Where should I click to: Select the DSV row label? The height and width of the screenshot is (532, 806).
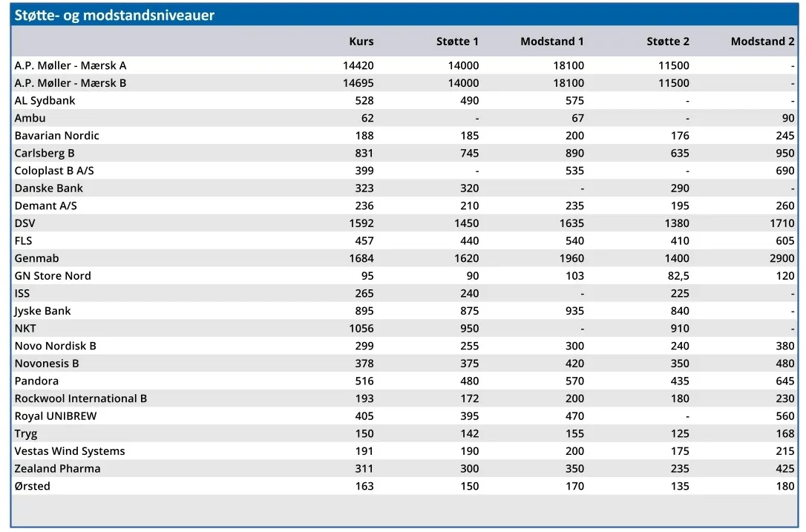(x=24, y=223)
